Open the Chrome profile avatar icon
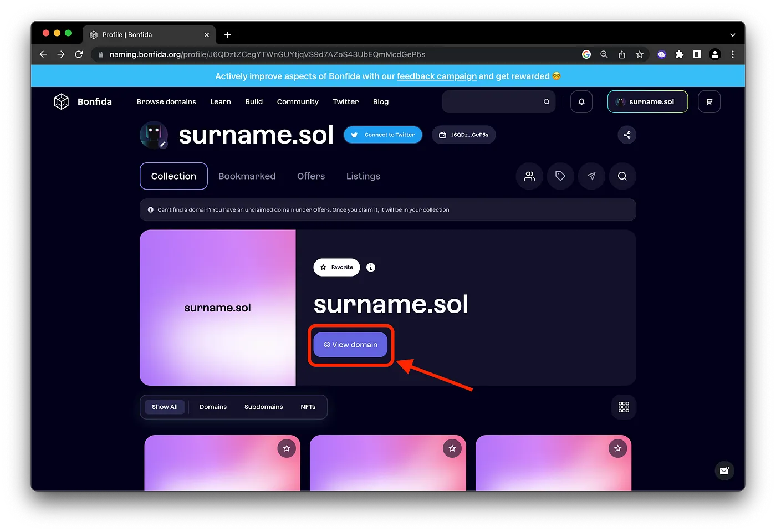Viewport: 776px width, 532px height. point(715,54)
